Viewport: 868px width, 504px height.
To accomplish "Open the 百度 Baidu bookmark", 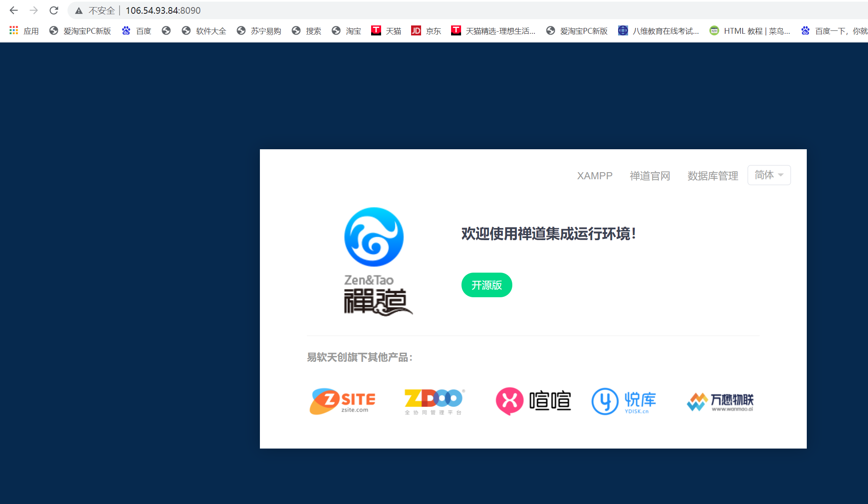I will click(x=137, y=31).
